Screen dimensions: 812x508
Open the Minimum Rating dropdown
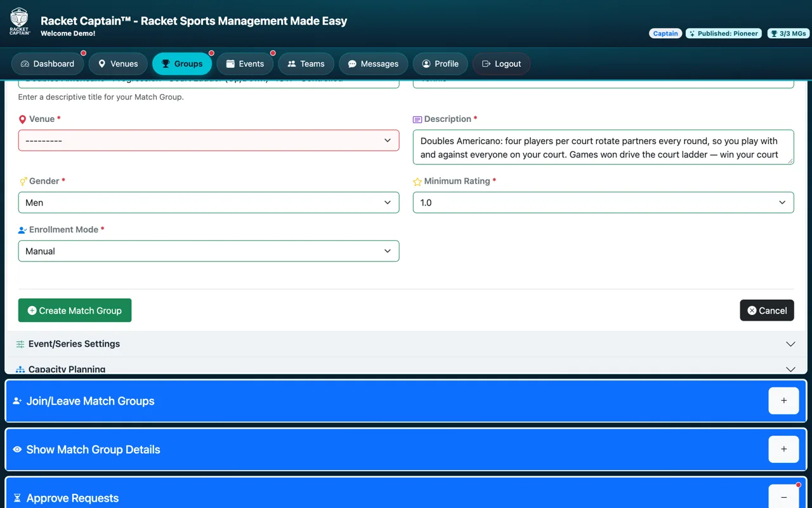tap(603, 203)
